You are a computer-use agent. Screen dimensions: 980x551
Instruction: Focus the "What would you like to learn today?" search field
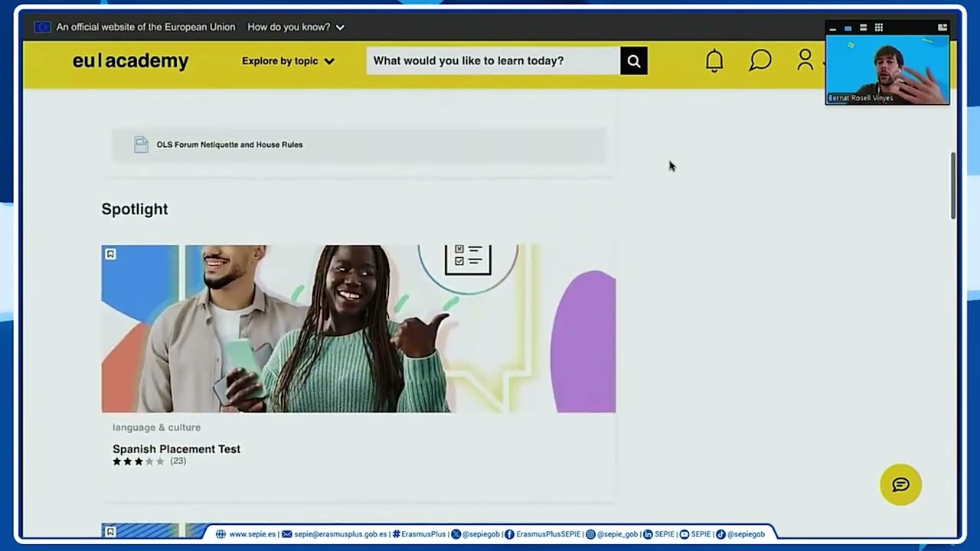tap(493, 61)
